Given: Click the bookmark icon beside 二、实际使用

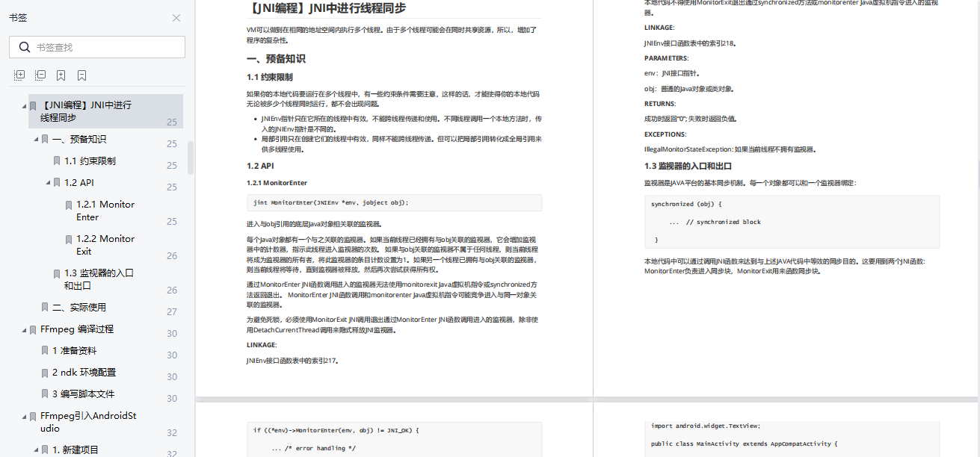Looking at the screenshot, I should pos(45,306).
